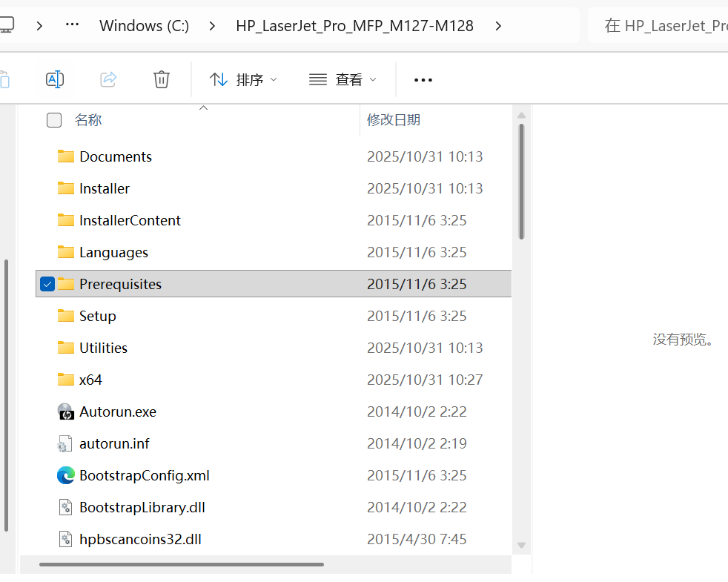Uncheck the Prerequisites folder checkbox
Viewport: 728px width, 582px height.
click(47, 284)
